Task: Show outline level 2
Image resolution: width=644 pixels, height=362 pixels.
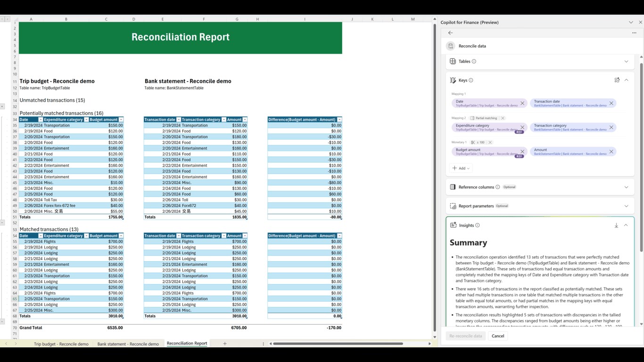Action: (x=7, y=19)
